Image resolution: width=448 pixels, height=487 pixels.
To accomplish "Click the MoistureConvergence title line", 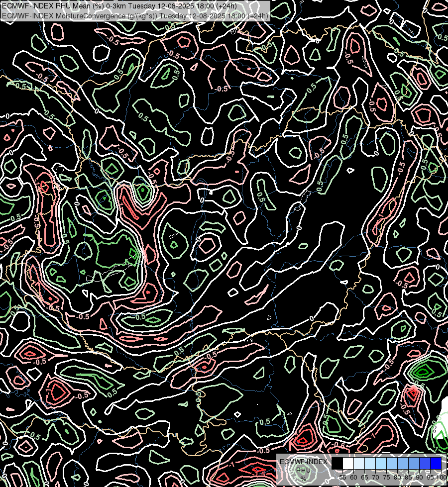I will click(x=134, y=16).
